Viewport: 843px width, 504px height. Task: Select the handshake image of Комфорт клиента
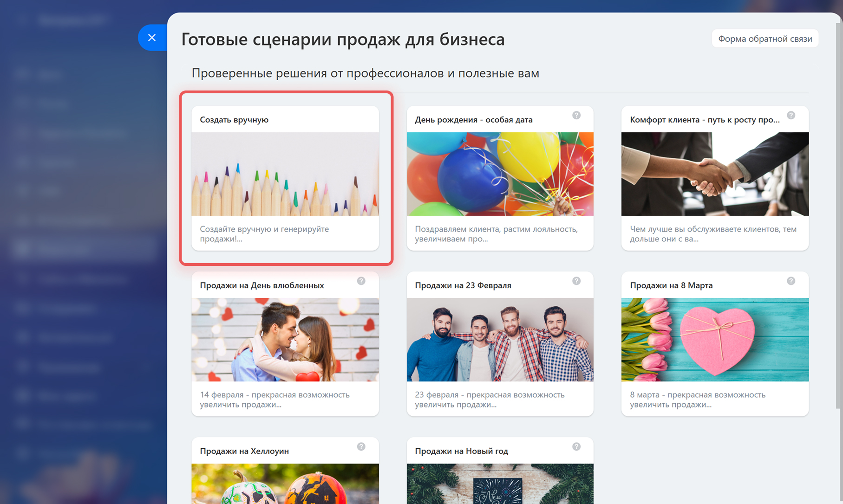(715, 174)
